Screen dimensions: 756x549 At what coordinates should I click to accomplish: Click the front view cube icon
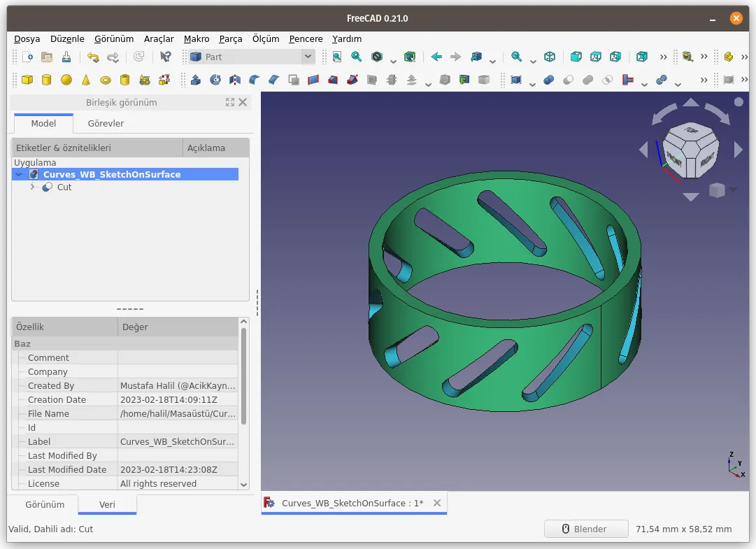coord(576,57)
